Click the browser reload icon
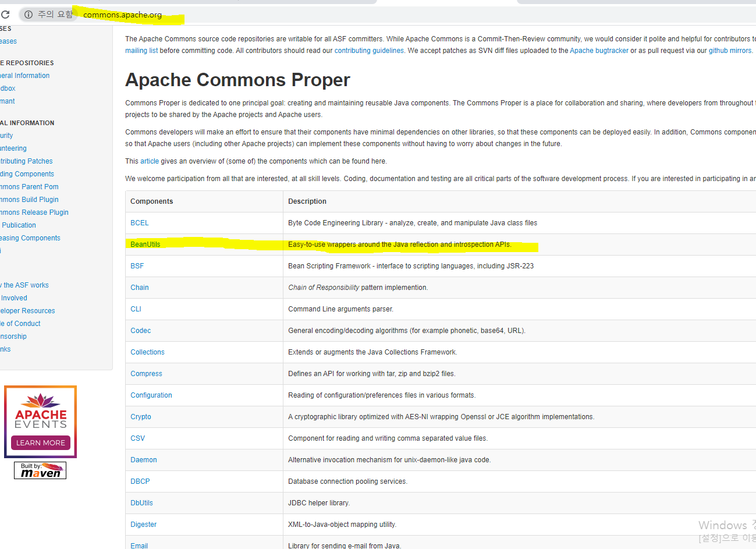Viewport: 756px width, 549px height. [5, 15]
